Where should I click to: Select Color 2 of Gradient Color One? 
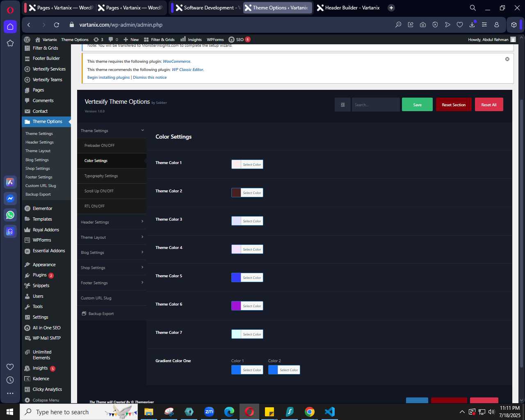pos(284,370)
